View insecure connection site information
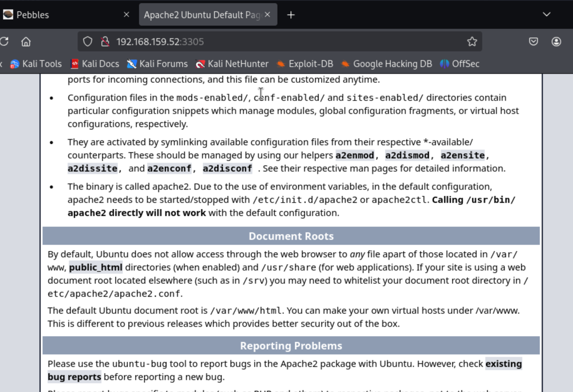 (x=105, y=42)
